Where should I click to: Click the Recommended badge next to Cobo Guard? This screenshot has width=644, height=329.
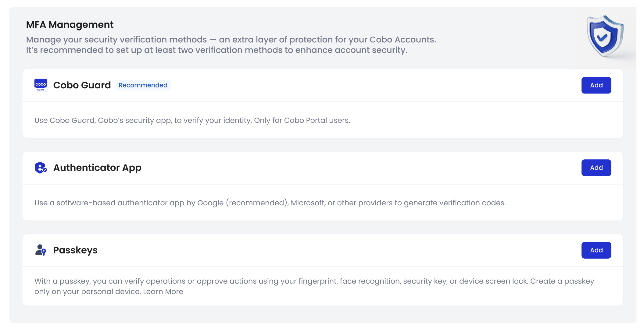[x=143, y=85]
